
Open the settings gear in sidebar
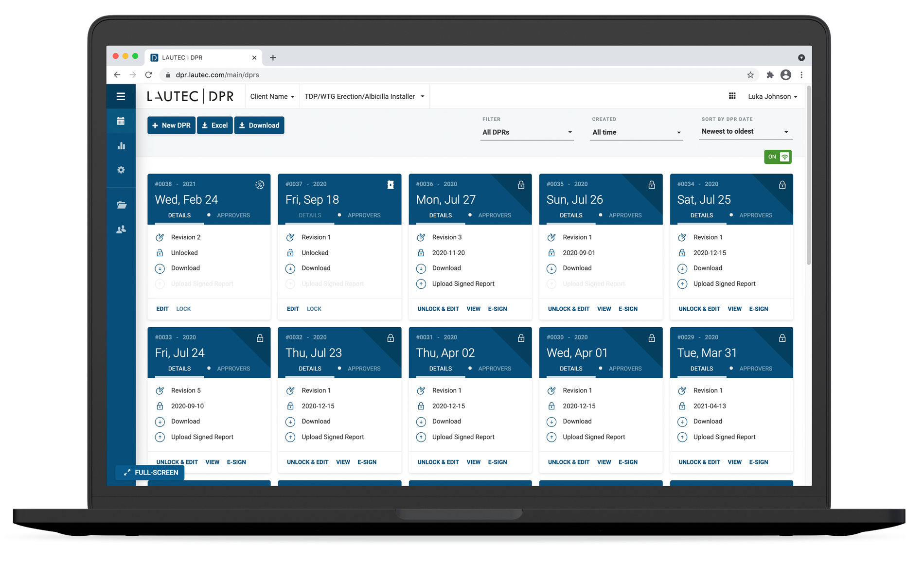coord(121,170)
